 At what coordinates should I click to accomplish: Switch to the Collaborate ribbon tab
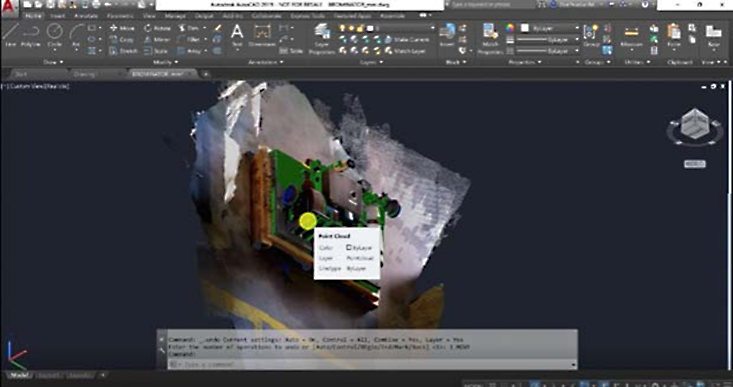[x=266, y=15]
